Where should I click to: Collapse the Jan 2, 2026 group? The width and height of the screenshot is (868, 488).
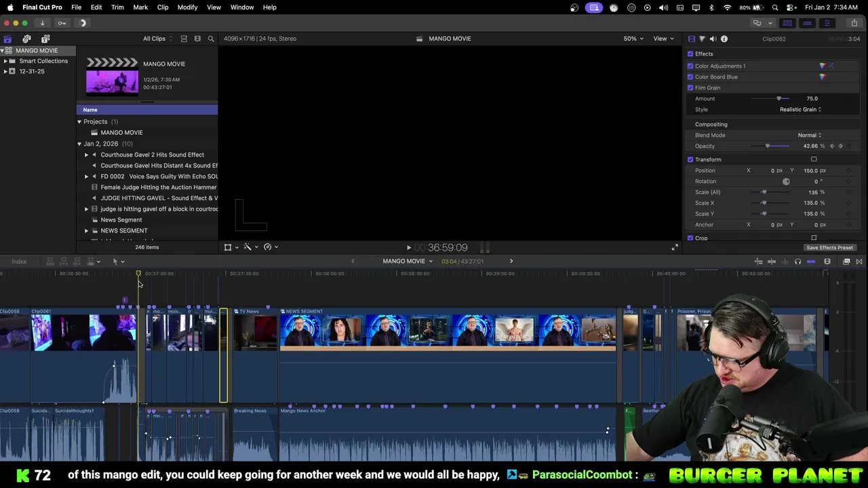click(x=79, y=144)
